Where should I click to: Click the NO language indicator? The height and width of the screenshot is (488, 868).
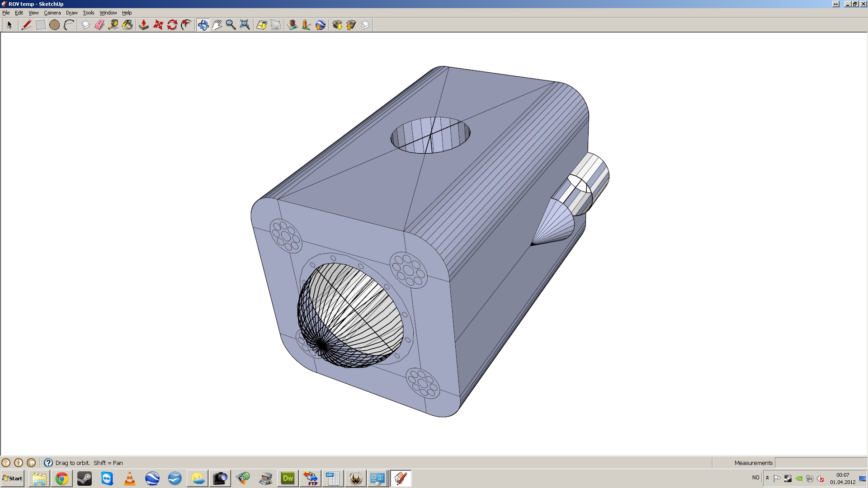(x=756, y=478)
